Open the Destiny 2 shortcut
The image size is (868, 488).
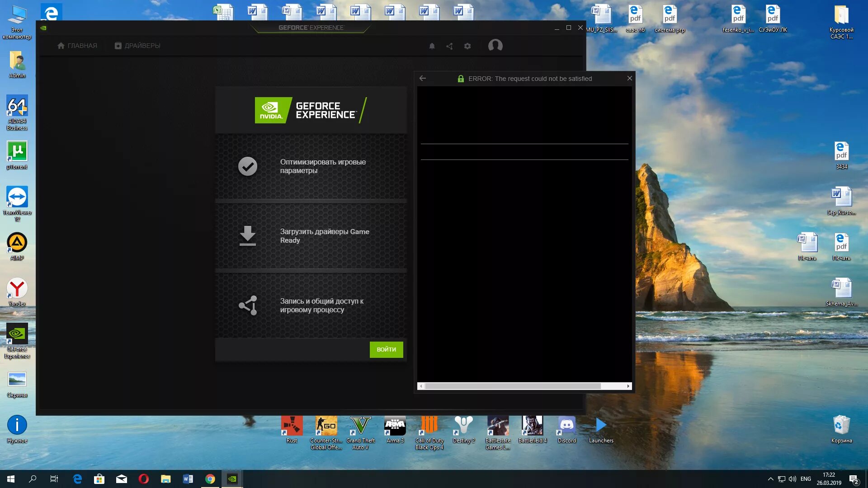click(463, 430)
